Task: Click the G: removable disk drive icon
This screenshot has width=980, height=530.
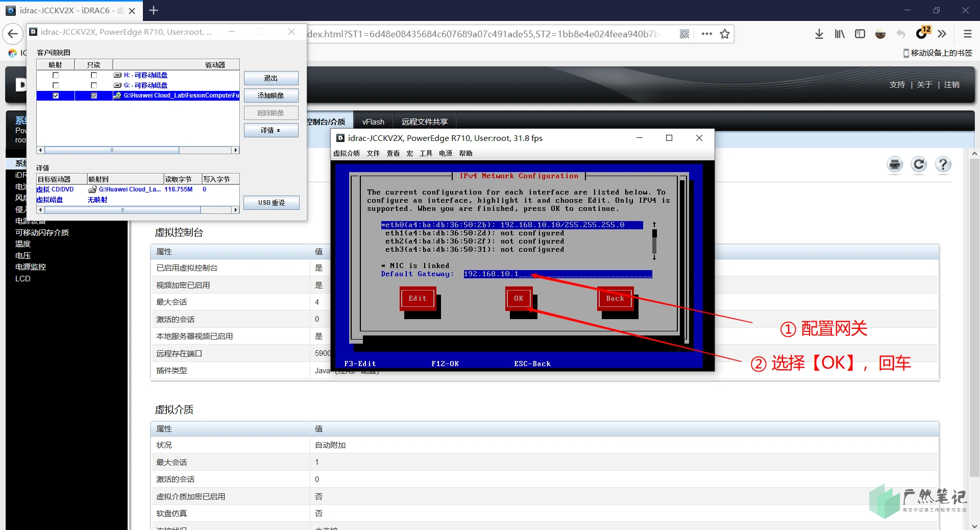Action: point(117,85)
